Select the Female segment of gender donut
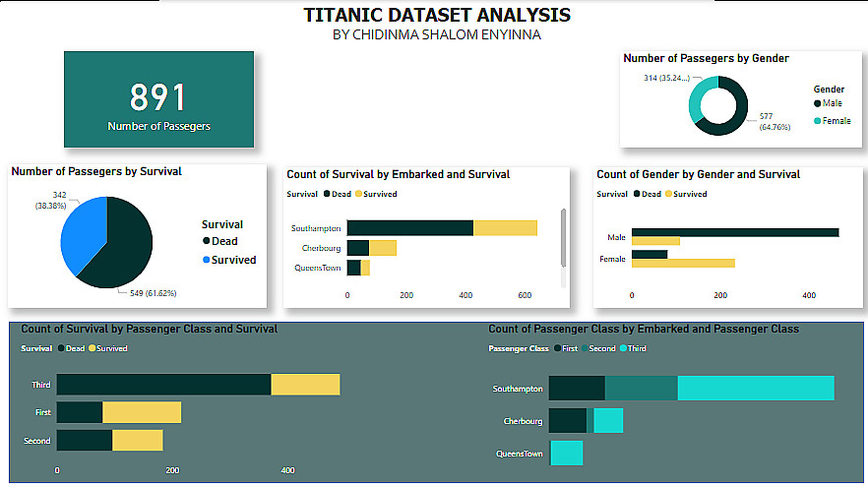868x487 pixels. [x=697, y=96]
